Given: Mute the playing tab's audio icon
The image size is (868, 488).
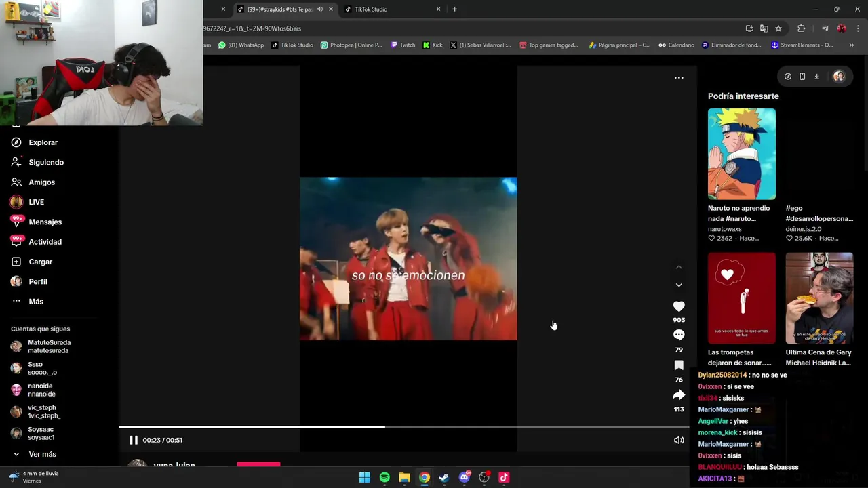Looking at the screenshot, I should (319, 9).
